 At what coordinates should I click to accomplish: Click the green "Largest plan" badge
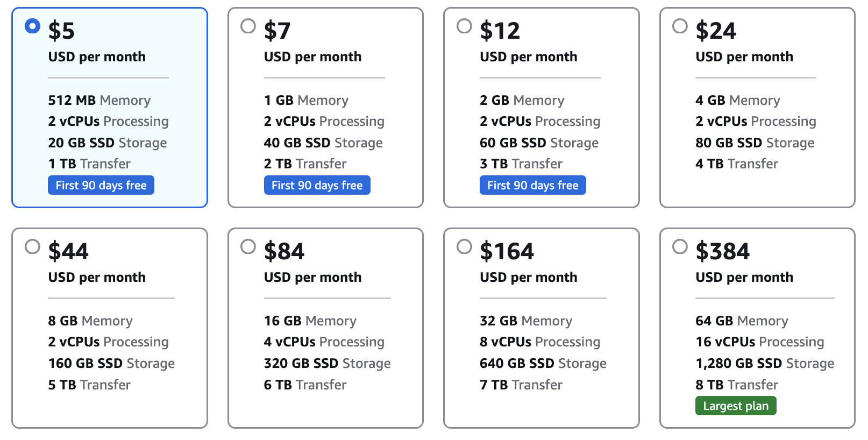tap(736, 406)
